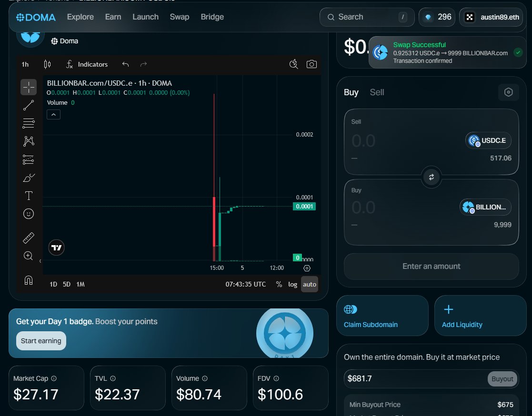Viewport: 532px width, 416px height.
Task: Select the text annotation tool
Action: click(x=29, y=196)
